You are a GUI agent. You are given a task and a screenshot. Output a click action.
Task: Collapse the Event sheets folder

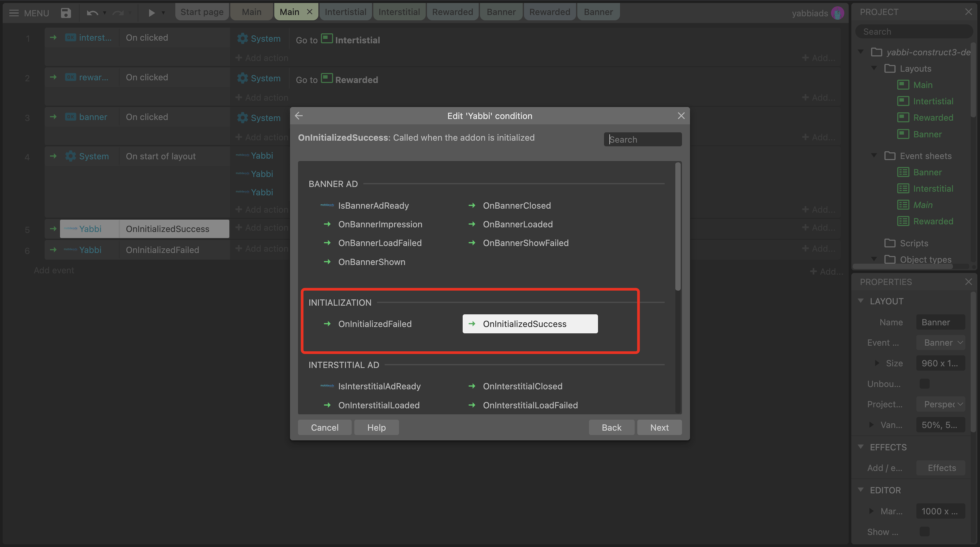pos(874,156)
